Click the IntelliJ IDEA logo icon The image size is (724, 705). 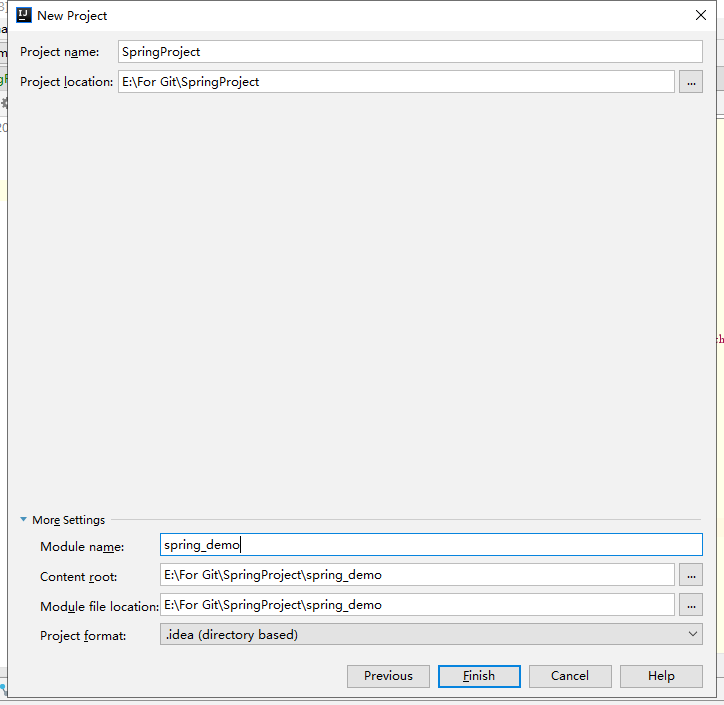coord(24,15)
